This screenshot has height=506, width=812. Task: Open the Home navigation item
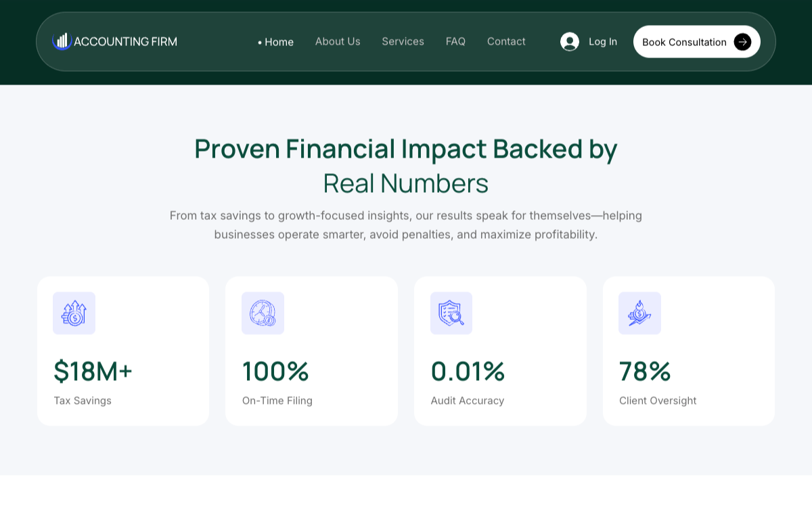coord(279,41)
